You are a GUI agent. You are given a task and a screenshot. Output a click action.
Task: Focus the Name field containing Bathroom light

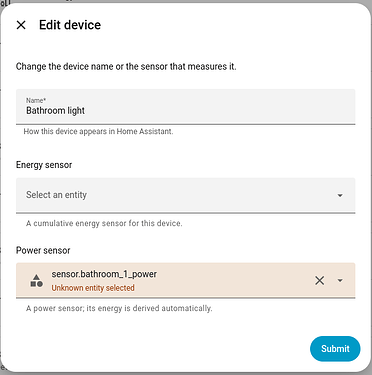[x=186, y=107]
